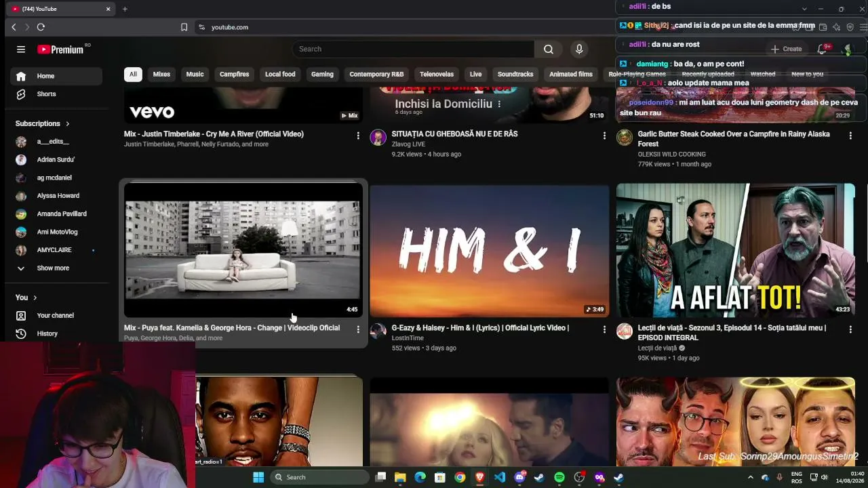Open options for SITUAȚIA CU GHEBOASĂ video
Screen dimensions: 868x488
[604, 136]
